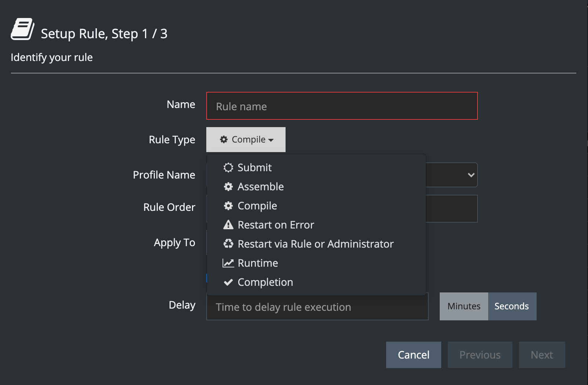Go to the Next step

542,355
